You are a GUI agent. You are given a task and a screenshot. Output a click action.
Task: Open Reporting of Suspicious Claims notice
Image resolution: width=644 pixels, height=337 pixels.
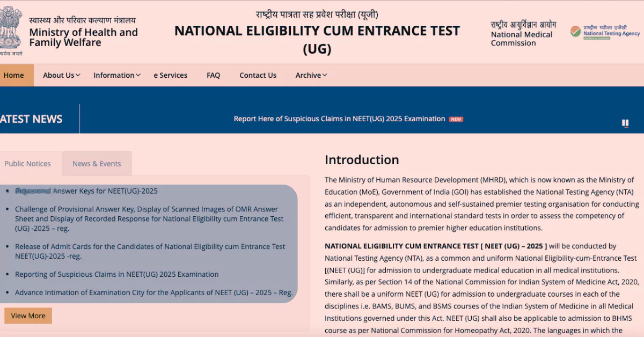(116, 274)
